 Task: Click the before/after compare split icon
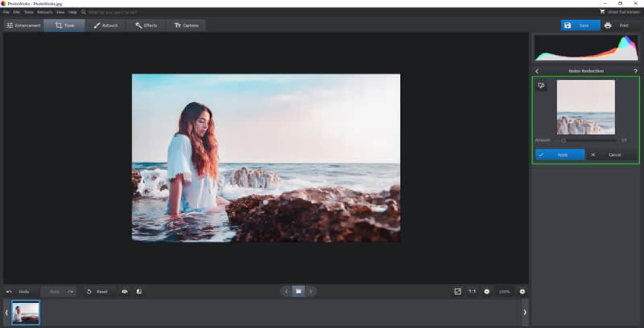point(139,291)
